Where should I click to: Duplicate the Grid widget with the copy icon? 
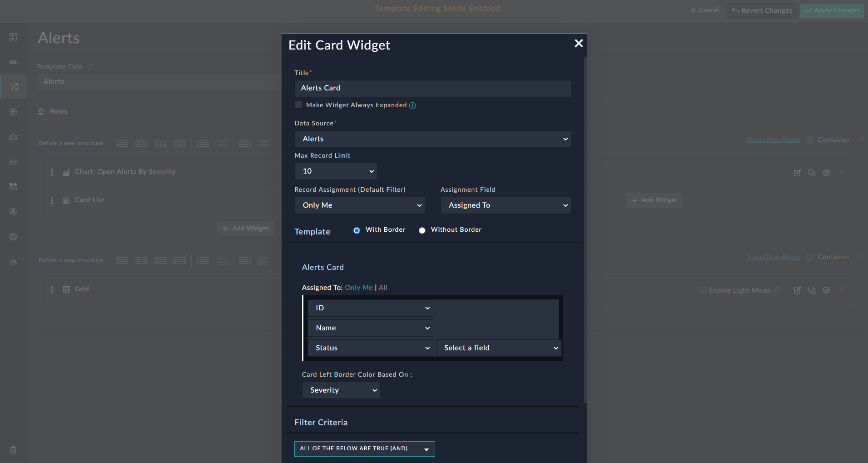[x=812, y=290]
